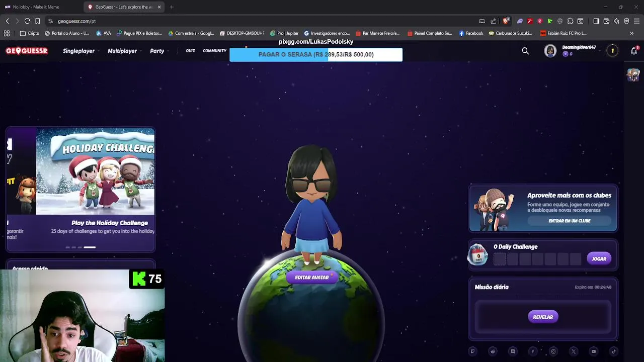Go back with the browser back arrow
The image size is (644, 362).
pos(7,21)
